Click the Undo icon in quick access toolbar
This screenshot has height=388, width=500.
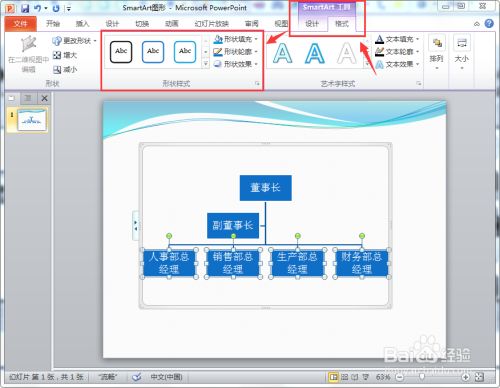pyautogui.click(x=38, y=8)
